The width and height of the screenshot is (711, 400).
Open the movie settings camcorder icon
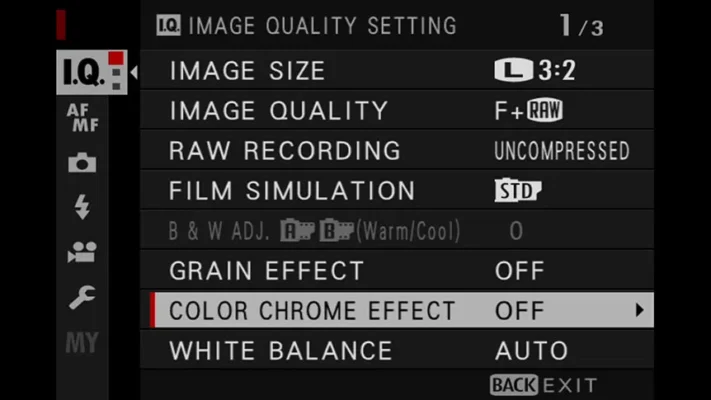pyautogui.click(x=82, y=252)
